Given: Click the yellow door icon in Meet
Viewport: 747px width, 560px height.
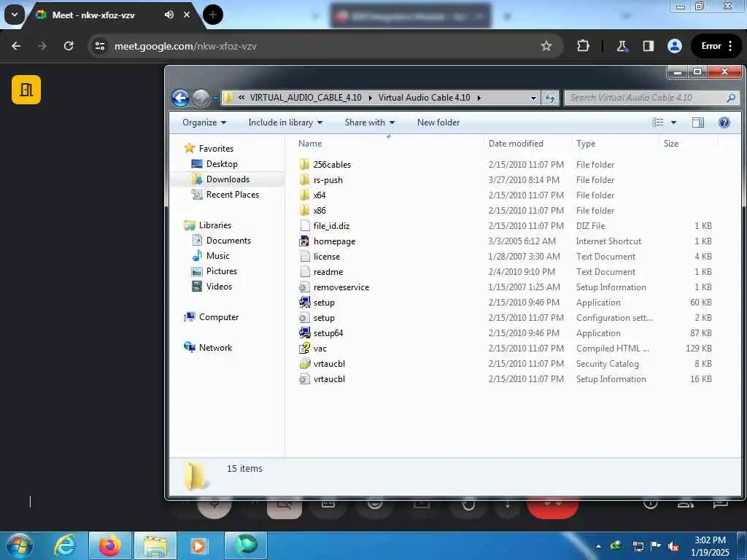Looking at the screenshot, I should coord(26,90).
